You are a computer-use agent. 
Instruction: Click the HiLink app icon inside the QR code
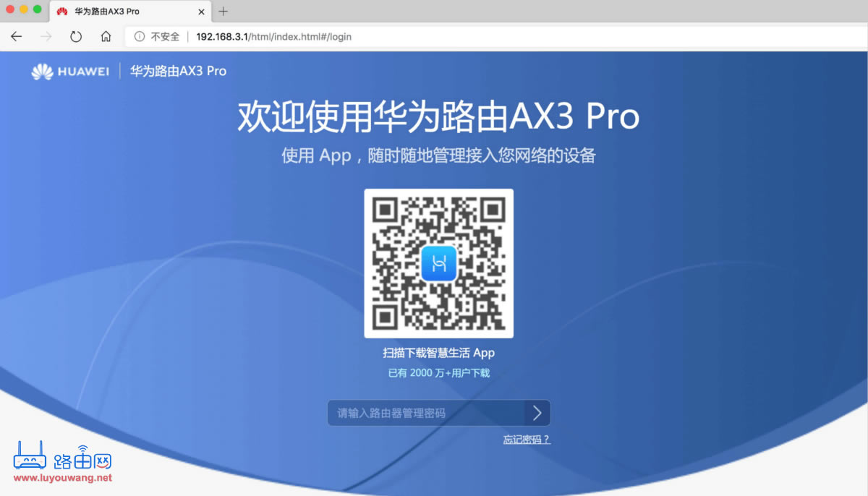[438, 263]
